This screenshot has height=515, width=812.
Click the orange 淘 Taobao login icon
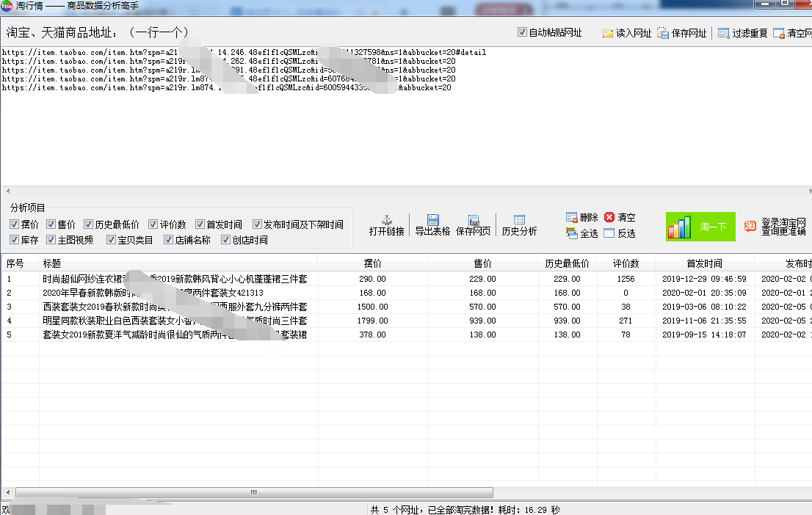[750, 226]
